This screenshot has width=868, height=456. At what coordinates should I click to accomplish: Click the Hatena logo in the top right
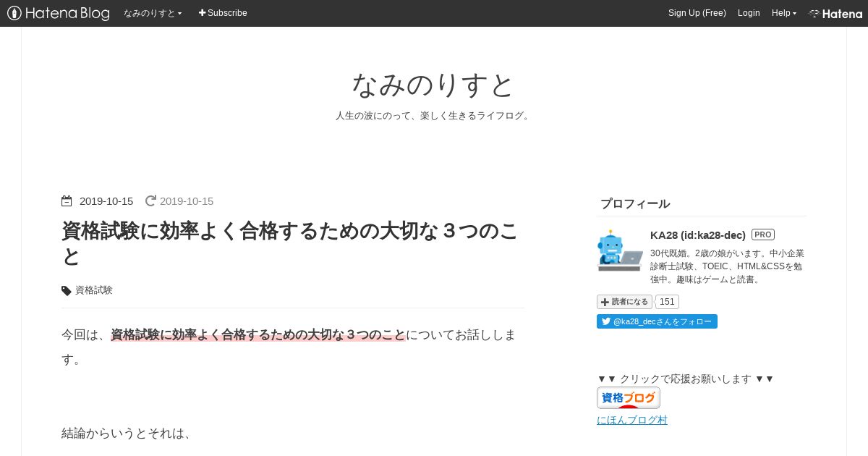tap(835, 13)
